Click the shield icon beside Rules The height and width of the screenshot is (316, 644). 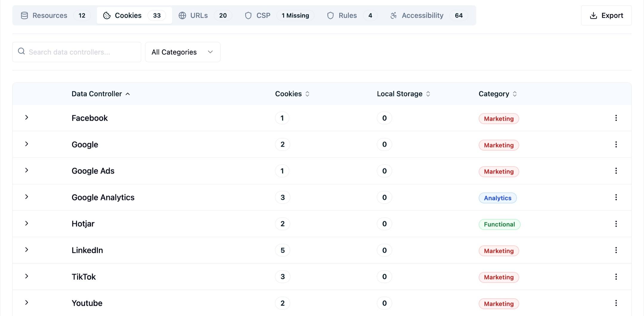(330, 16)
